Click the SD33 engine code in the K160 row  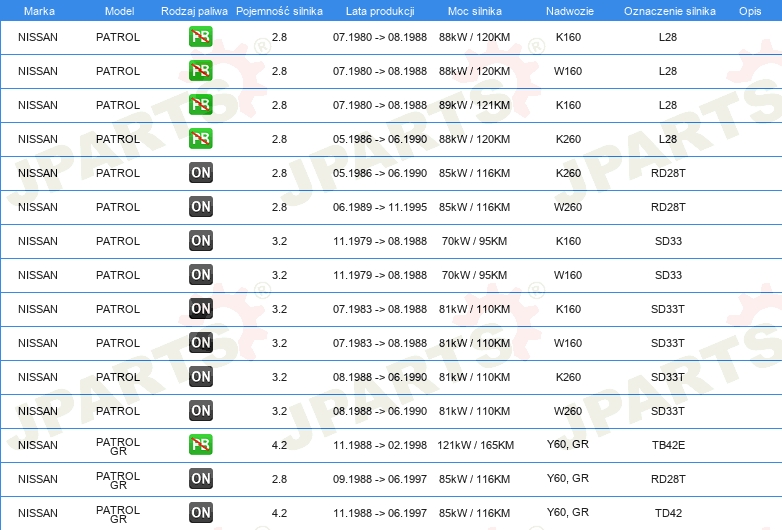668,241
